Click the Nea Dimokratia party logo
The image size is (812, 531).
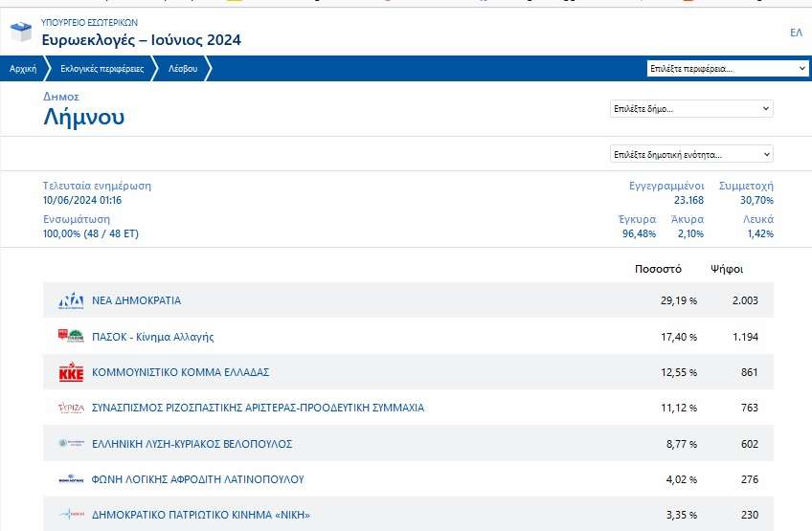(x=71, y=300)
